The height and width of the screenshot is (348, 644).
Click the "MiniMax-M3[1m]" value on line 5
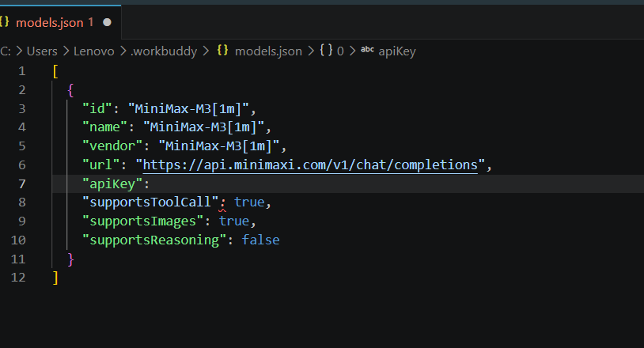coord(219,146)
